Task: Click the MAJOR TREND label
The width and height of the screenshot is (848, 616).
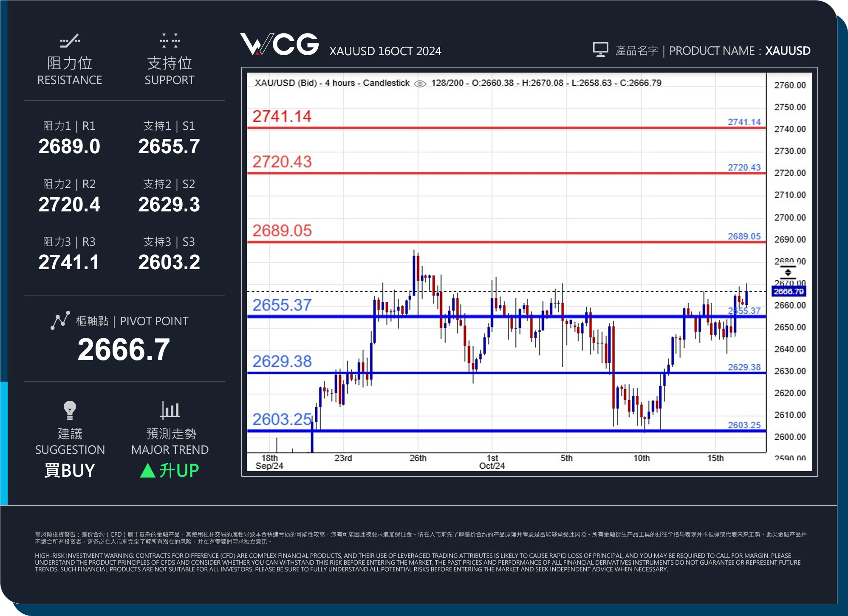Action: 170,450
